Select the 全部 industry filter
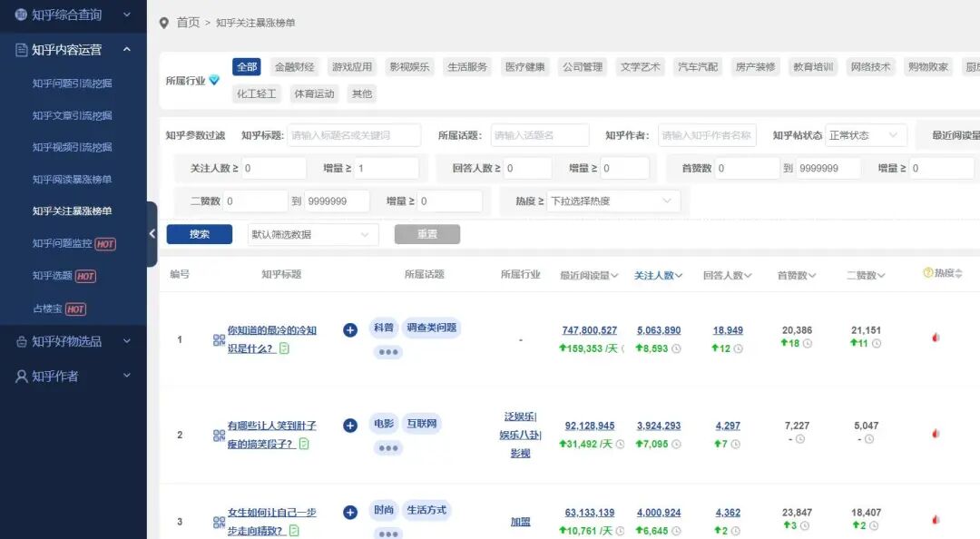Viewport: 980px width, 539px height. 246,67
